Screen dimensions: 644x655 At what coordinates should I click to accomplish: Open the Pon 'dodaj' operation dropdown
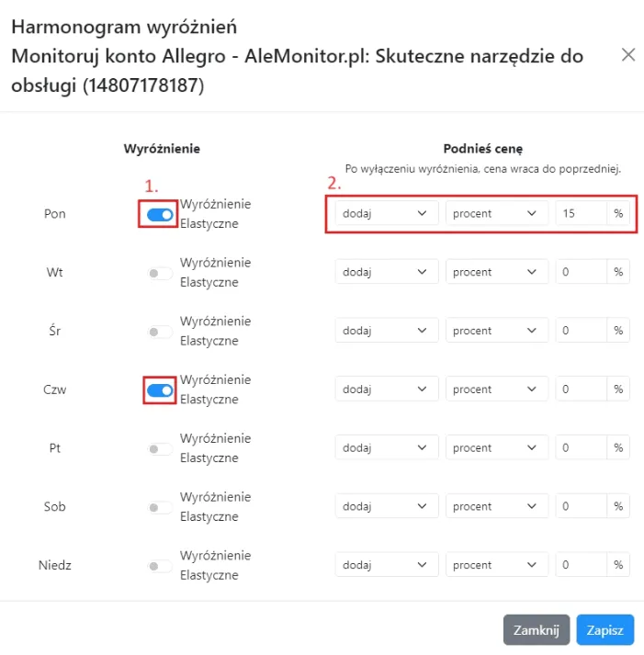(386, 213)
